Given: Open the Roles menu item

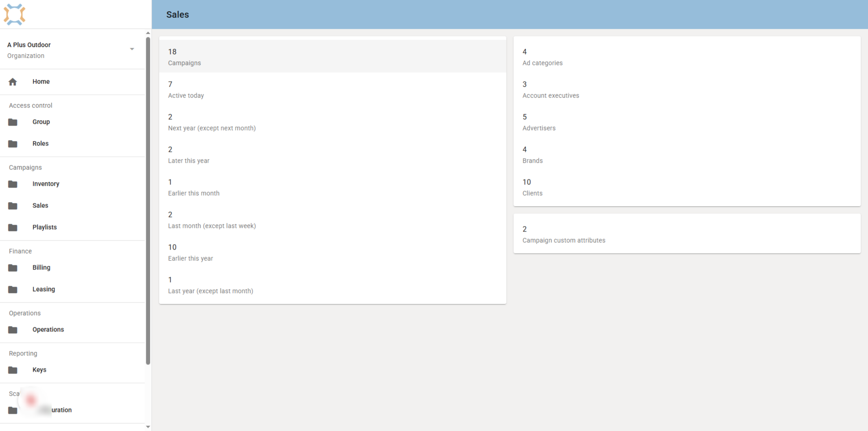Looking at the screenshot, I should (x=40, y=143).
